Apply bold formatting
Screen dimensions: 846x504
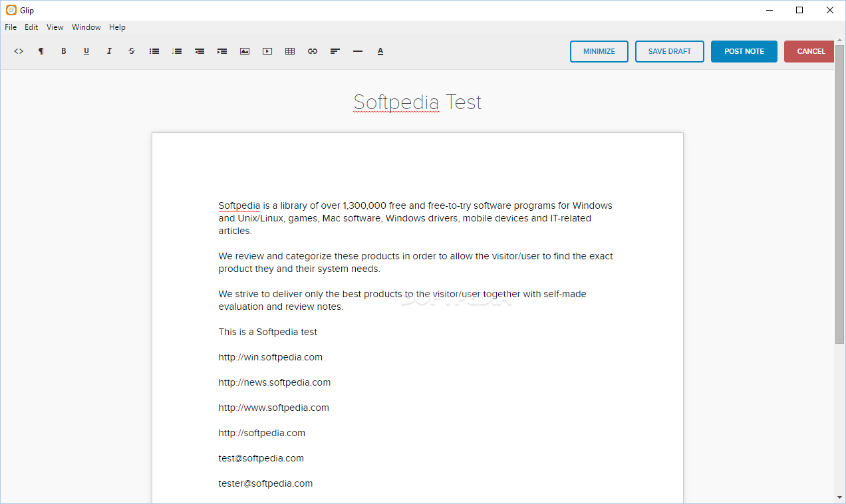(64, 51)
